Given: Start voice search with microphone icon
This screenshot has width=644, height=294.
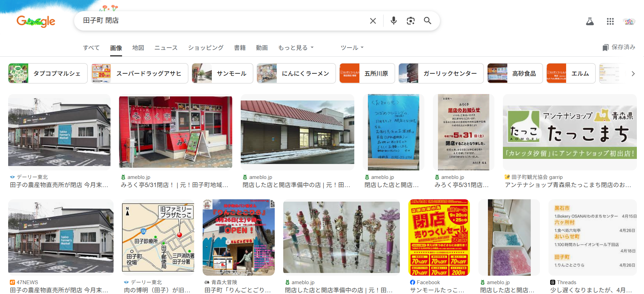Looking at the screenshot, I should tap(393, 21).
